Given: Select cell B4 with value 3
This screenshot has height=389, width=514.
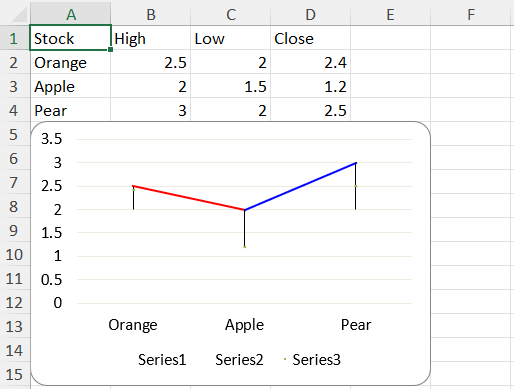Looking at the screenshot, I should point(151,110).
